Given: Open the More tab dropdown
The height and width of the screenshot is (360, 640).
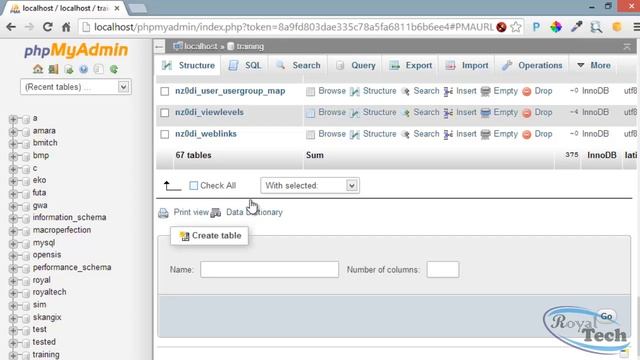Looking at the screenshot, I should [594, 65].
